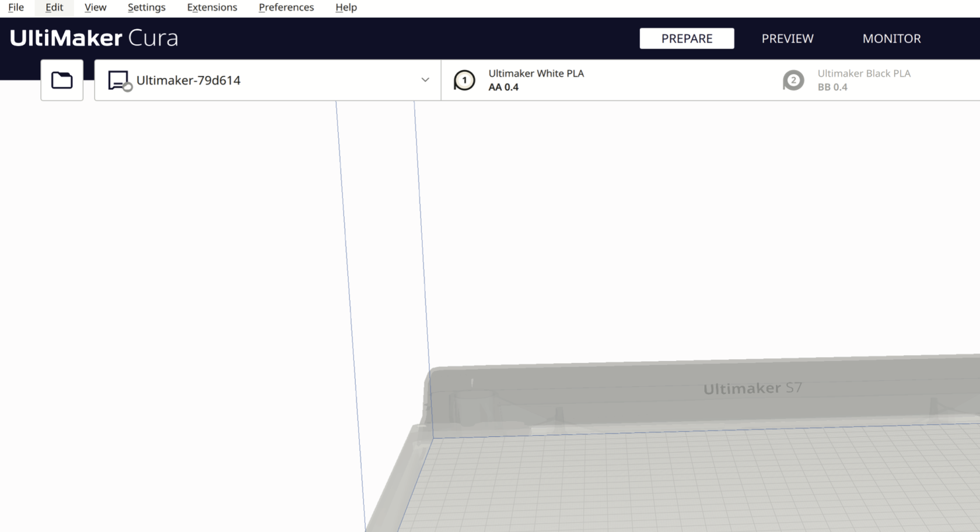Open the Preferences menu
980x532 pixels.
pyautogui.click(x=286, y=8)
